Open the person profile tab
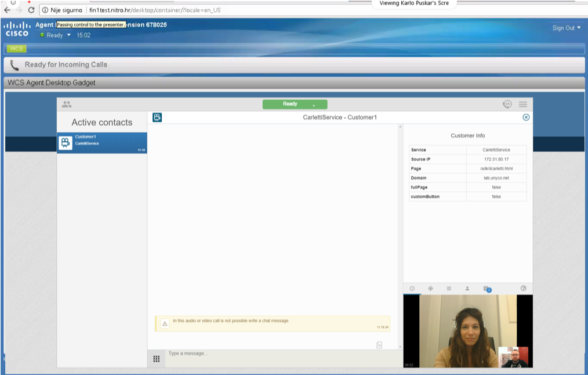 pyautogui.click(x=467, y=288)
